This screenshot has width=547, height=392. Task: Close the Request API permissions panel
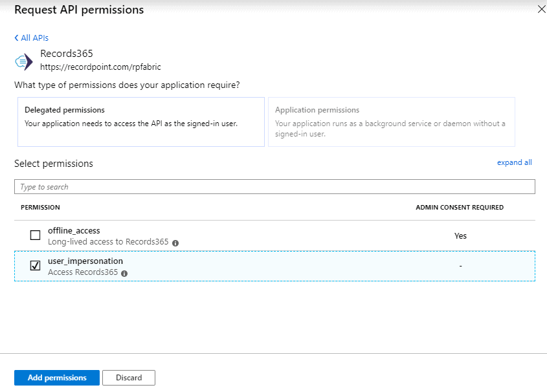[x=541, y=9]
